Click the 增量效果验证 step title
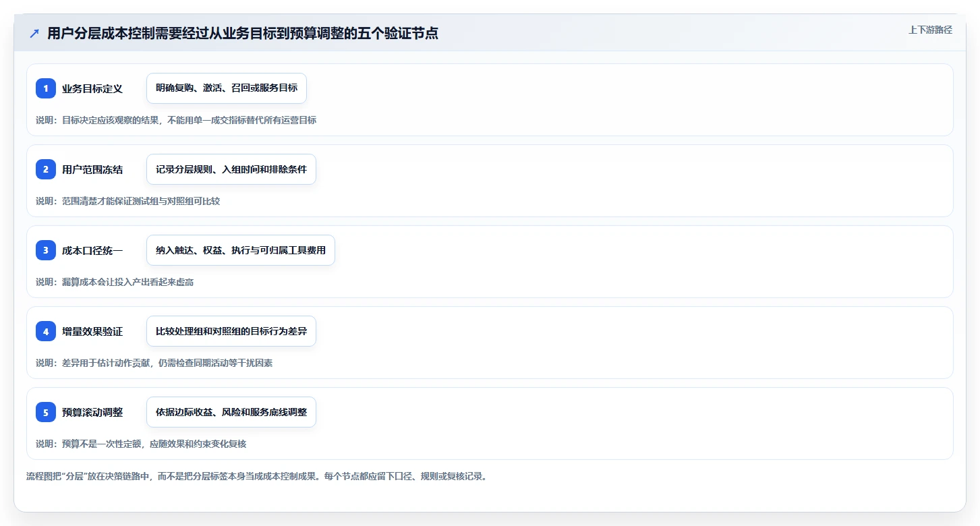 click(x=92, y=331)
